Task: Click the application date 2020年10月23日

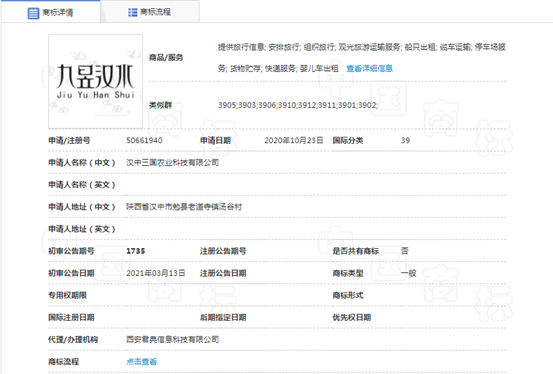Action: pos(294,140)
